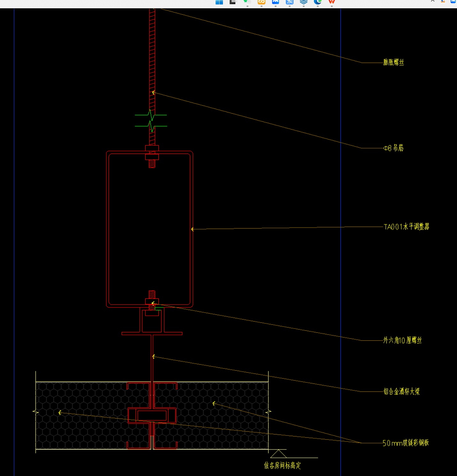Image resolution: width=457 pixels, height=476 pixels.
Task: Open the Task View icon on taskbar
Action: pyautogui.click(x=233, y=2)
